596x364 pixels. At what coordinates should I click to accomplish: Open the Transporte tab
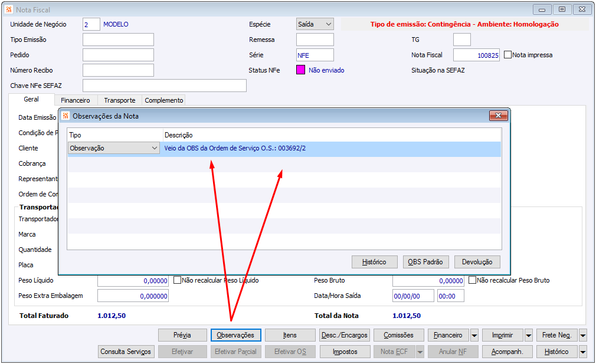(120, 100)
